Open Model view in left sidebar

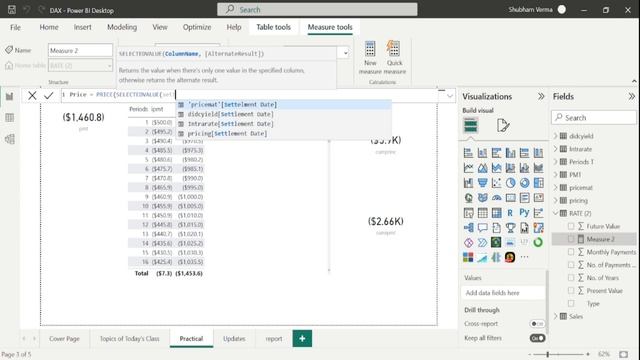point(9,139)
